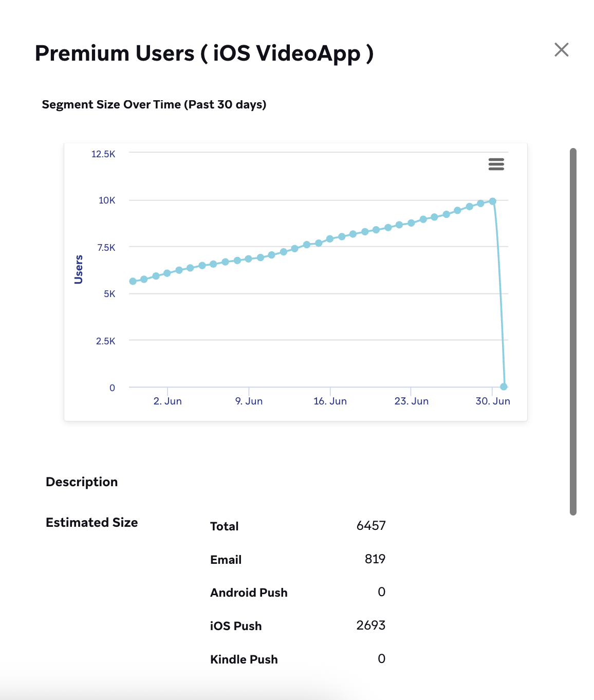Click the first data point on the chart line
The width and height of the screenshot is (594, 700).
coord(133,281)
